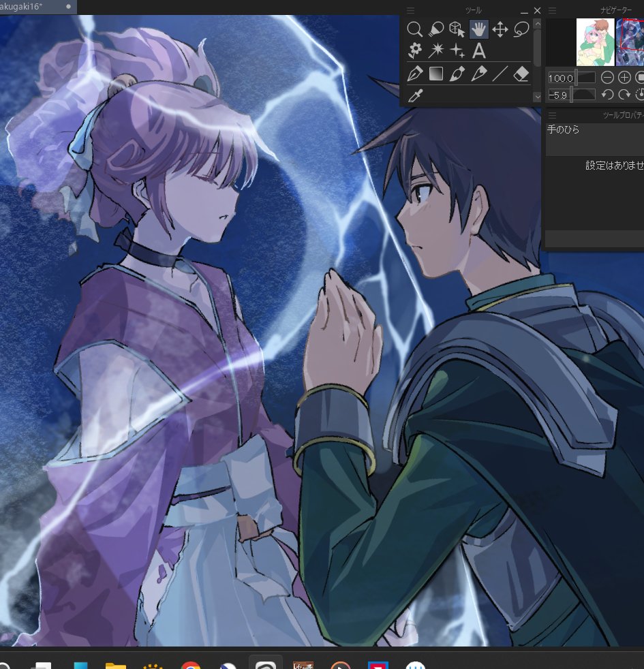This screenshot has width=644, height=669.
Task: Select the Move layer four-arrow tool
Action: 500,29
